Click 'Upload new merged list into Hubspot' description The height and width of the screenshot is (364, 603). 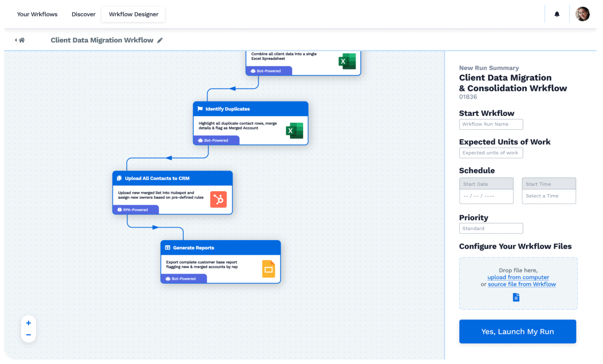pyautogui.click(x=161, y=195)
